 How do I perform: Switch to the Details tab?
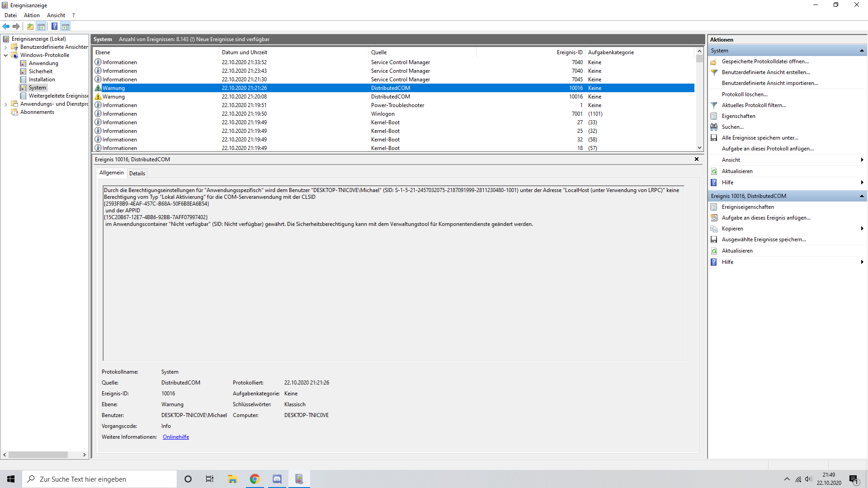[137, 174]
